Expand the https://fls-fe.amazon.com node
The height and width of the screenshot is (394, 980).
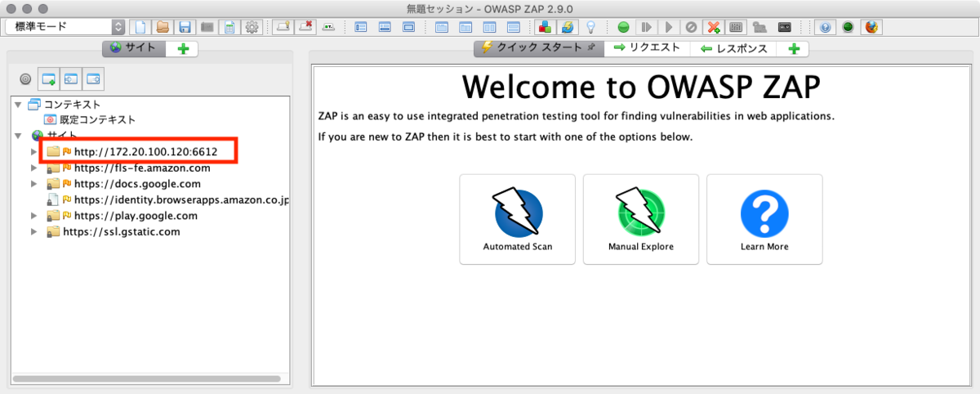point(34,168)
